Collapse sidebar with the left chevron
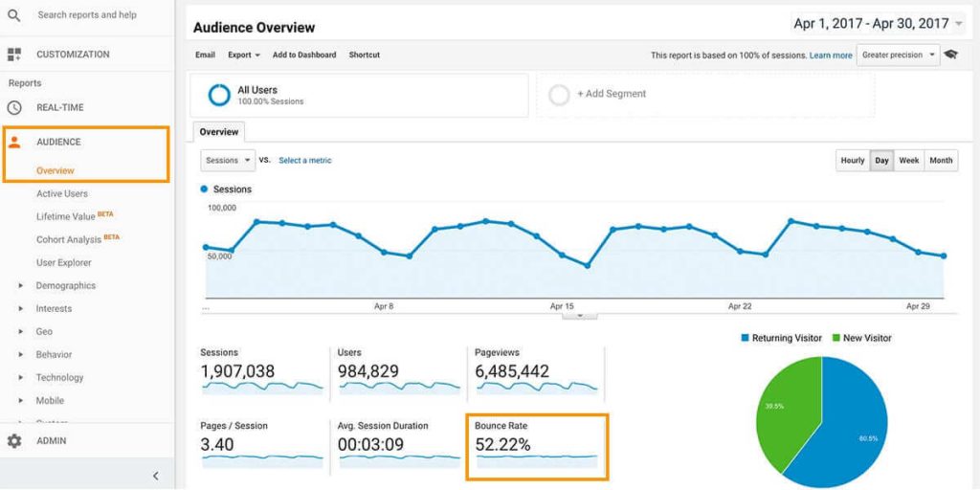The image size is (980, 490). pyautogui.click(x=156, y=476)
